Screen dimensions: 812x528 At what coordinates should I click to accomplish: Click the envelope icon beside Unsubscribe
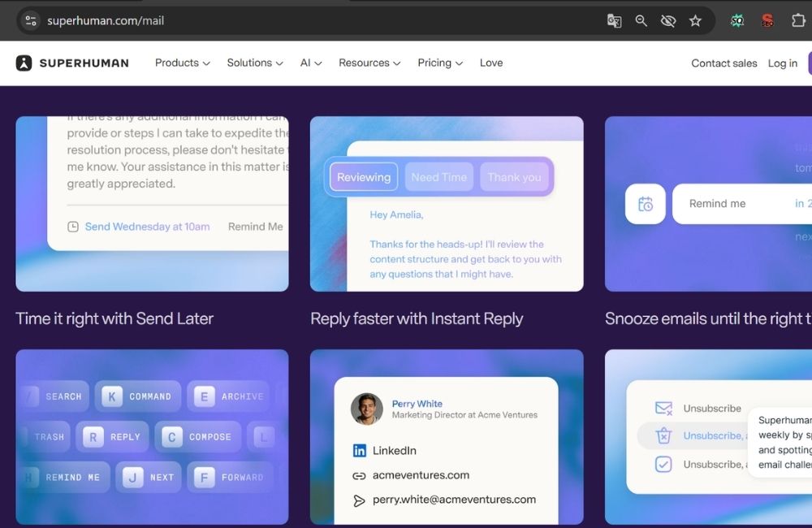coord(663,409)
